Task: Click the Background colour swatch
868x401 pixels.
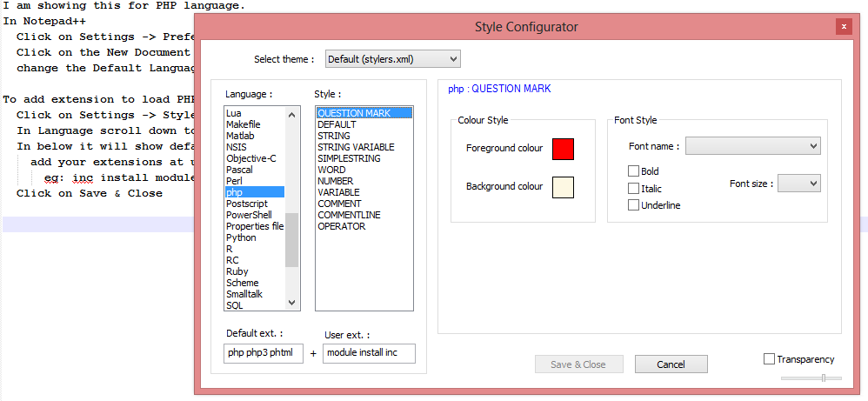Action: pyautogui.click(x=563, y=187)
